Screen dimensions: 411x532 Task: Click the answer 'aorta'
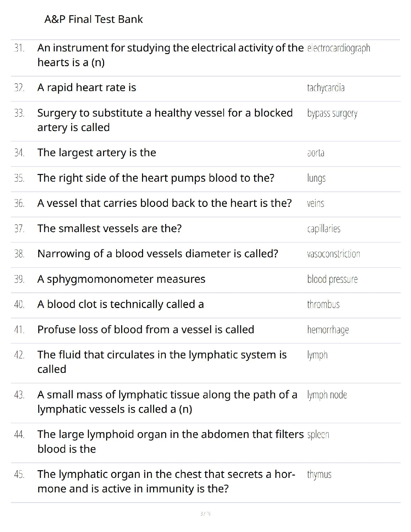pyautogui.click(x=316, y=153)
